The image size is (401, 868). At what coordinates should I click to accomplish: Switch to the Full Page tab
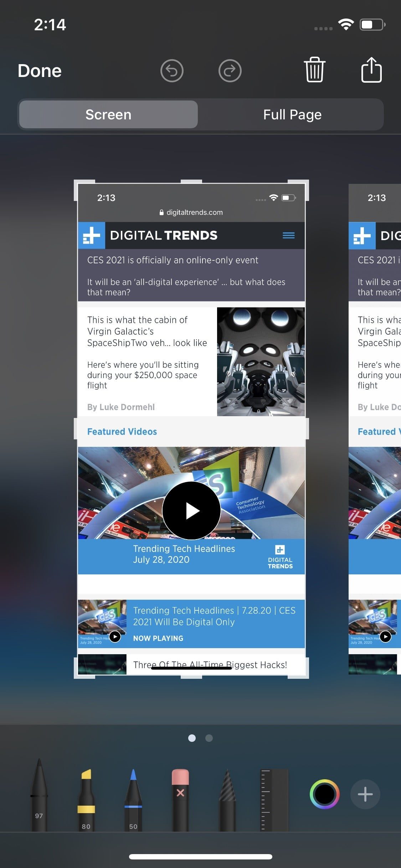pyautogui.click(x=292, y=115)
